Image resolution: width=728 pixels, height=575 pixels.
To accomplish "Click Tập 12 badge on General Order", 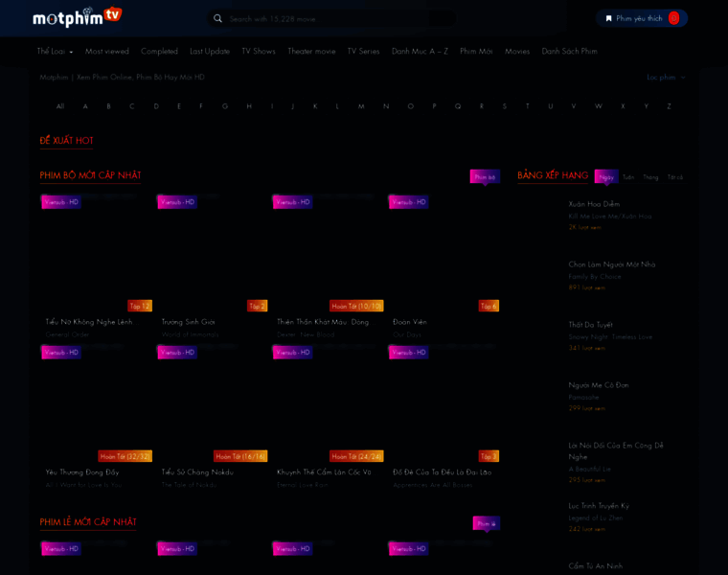I will [x=140, y=306].
